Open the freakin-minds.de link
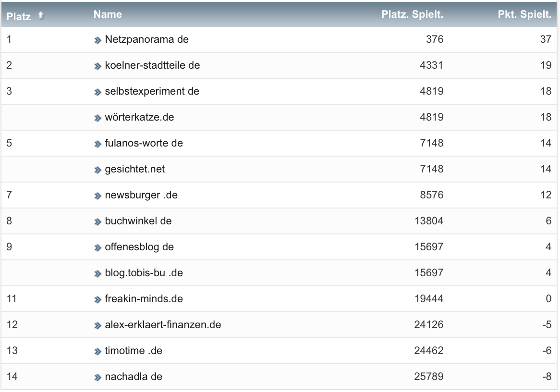The image size is (560, 392). coord(144,299)
